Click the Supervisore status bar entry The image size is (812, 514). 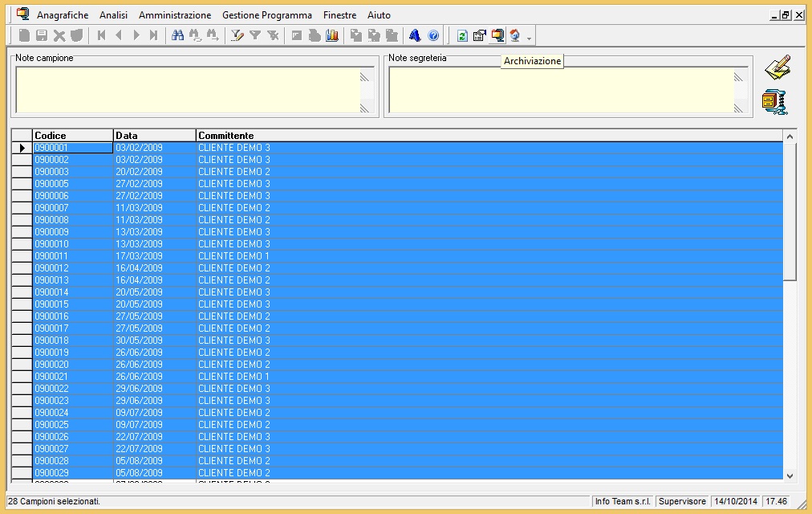(682, 502)
